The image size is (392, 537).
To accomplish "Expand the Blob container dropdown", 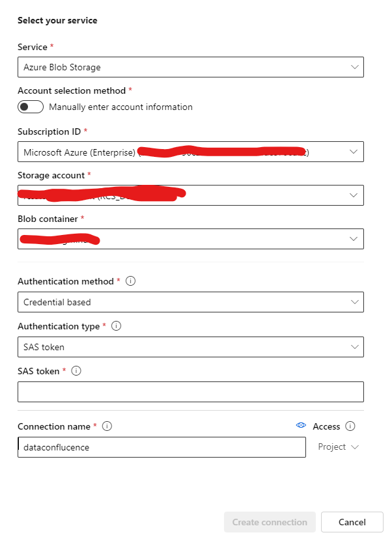I will 191,239.
